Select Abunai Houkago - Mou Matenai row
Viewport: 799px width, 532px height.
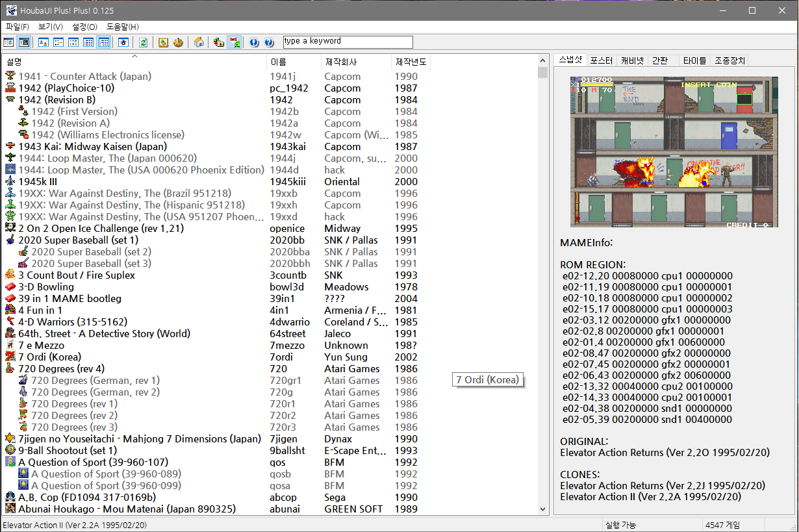tap(216, 509)
